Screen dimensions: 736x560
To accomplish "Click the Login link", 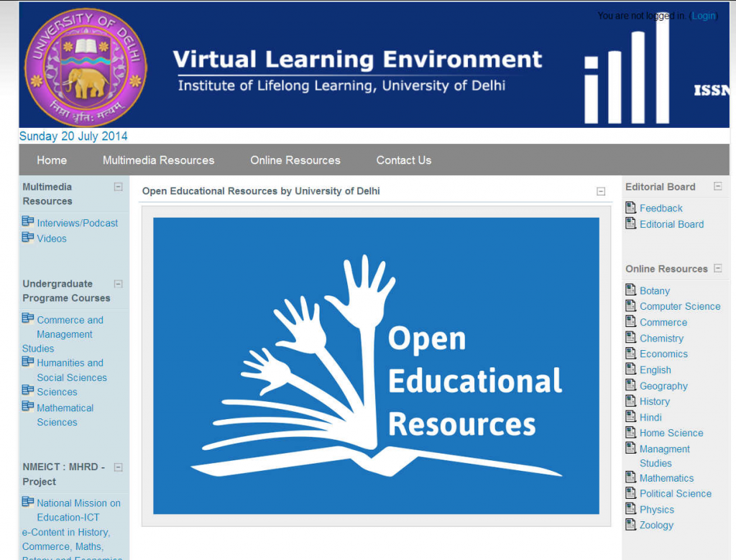I will click(x=703, y=15).
